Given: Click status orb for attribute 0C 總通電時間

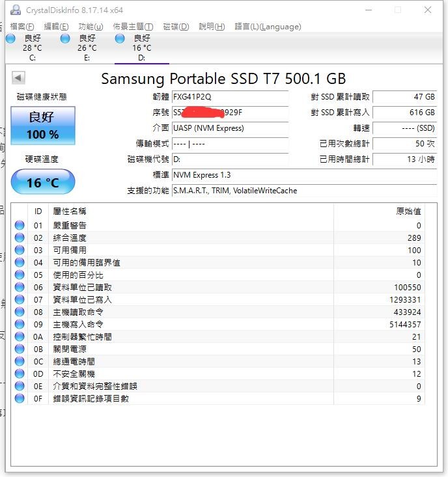Looking at the screenshot, I should (x=20, y=361).
